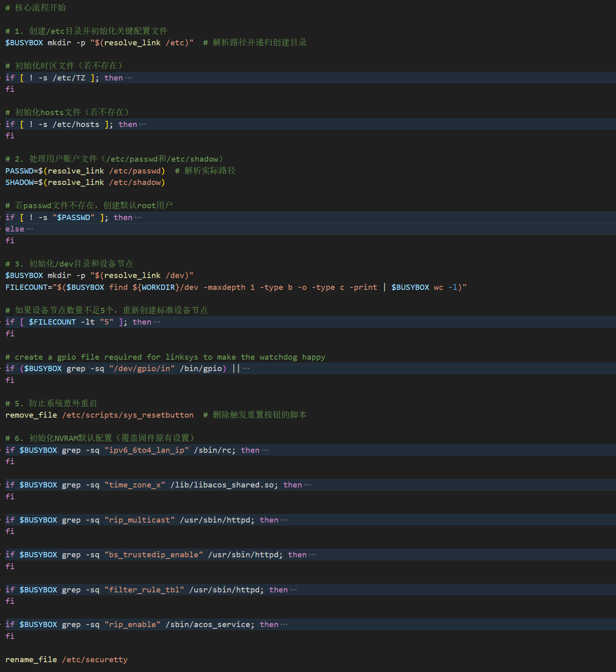616x672 pixels.
Task: Expand folded ellipsis after $FILECOUNT -lt 5 then
Action: pyautogui.click(x=157, y=322)
